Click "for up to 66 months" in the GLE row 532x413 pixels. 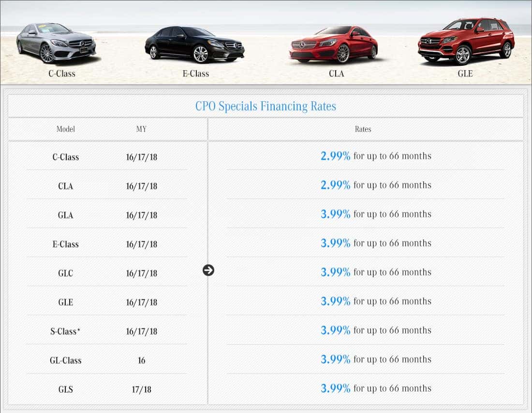coord(392,301)
